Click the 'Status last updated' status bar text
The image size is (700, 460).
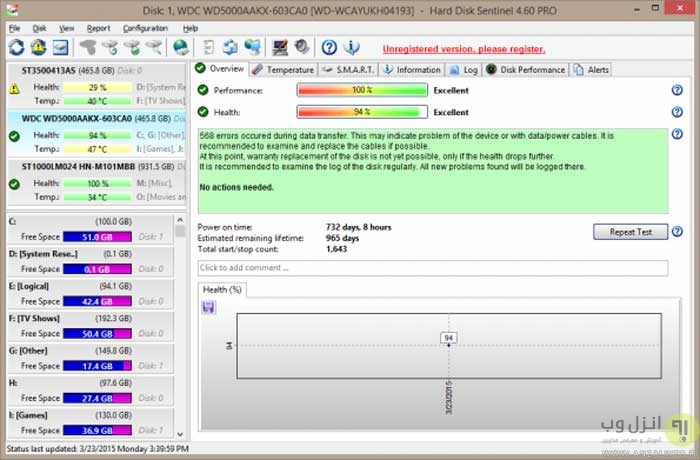98,448
